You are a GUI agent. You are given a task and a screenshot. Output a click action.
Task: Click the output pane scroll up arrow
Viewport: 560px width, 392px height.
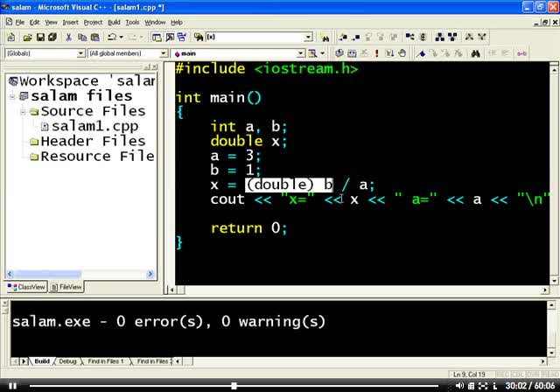pyautogui.click(x=551, y=305)
